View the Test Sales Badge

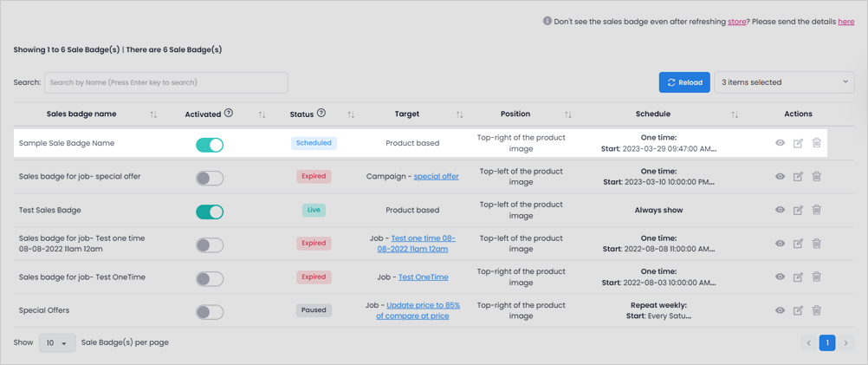click(x=780, y=210)
